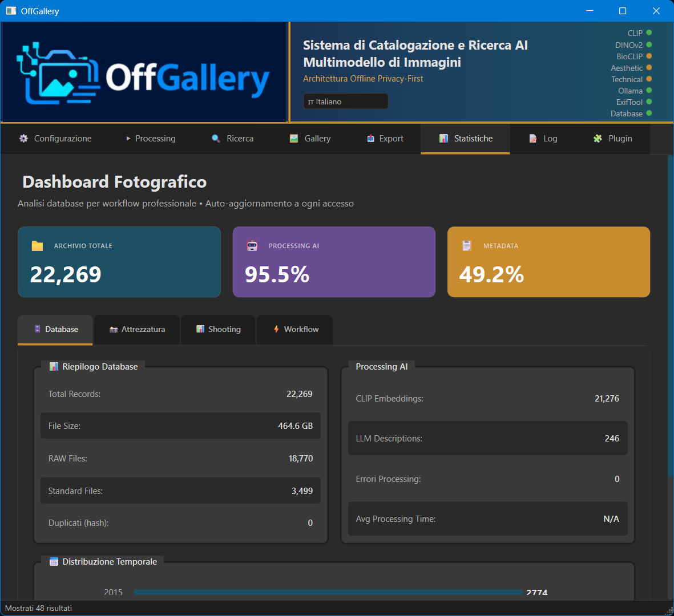Click the picture icon beside Gallery
674x616 pixels.
[294, 139]
